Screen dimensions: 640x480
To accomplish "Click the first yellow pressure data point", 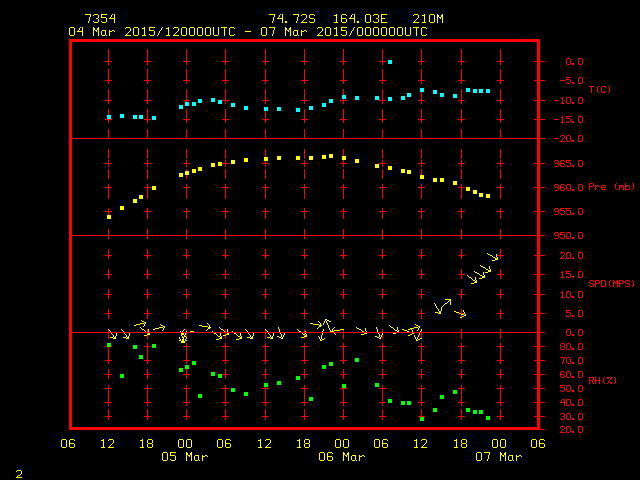I will click(x=109, y=216).
